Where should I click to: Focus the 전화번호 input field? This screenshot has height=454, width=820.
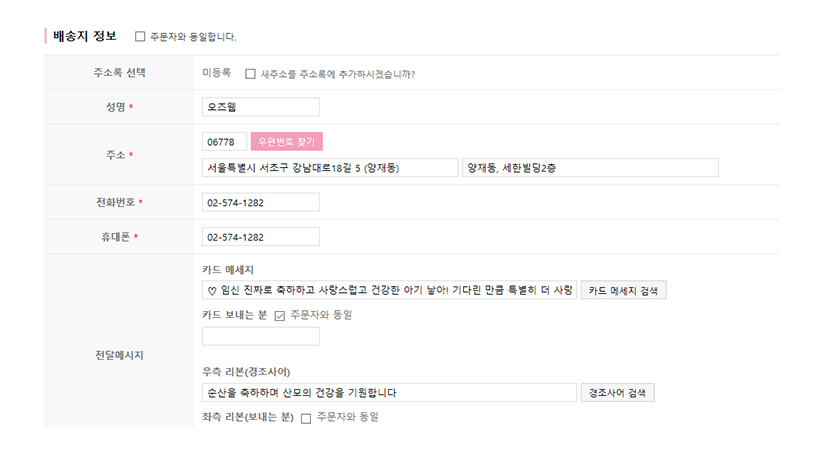click(260, 202)
